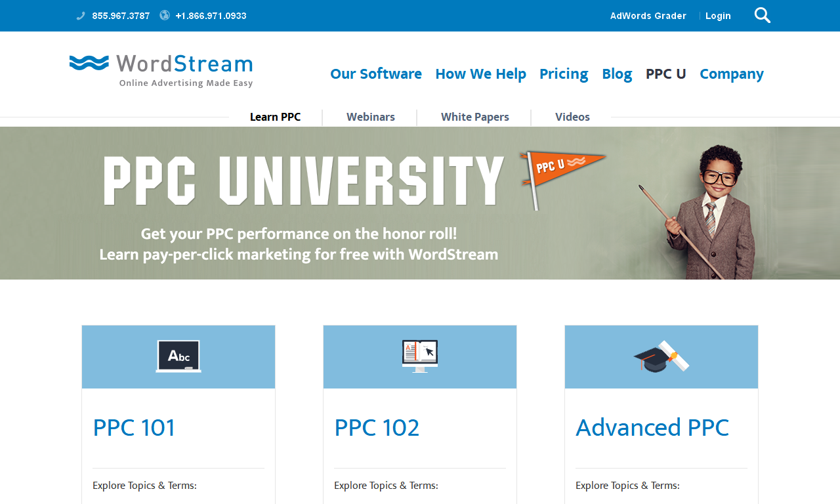Click the WordStream logo
Screen dimensions: 840x504
161,71
